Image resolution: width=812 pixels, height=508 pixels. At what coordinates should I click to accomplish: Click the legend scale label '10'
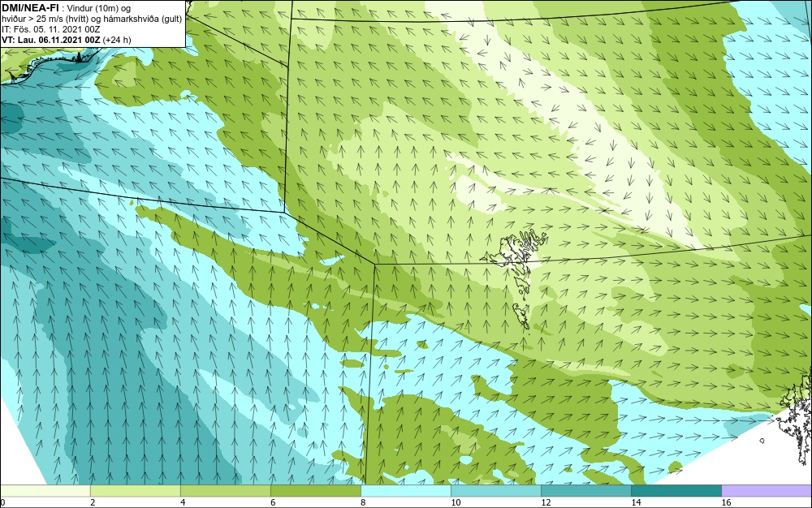tap(456, 502)
